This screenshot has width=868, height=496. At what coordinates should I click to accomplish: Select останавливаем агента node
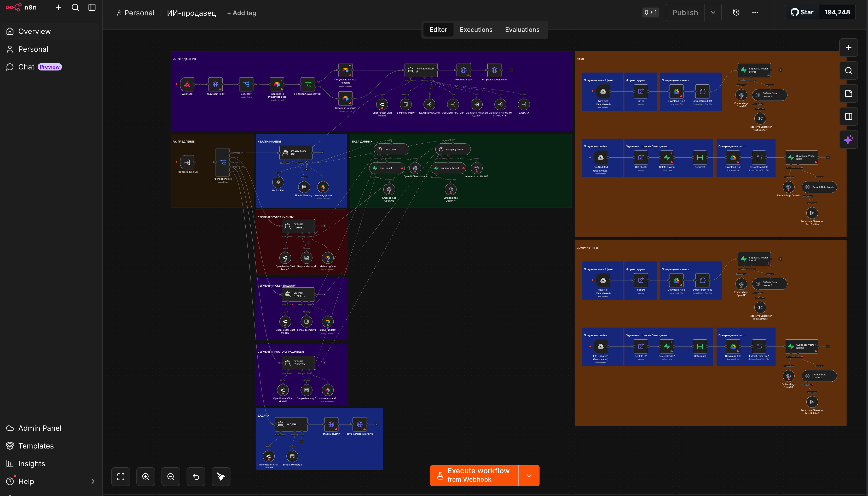[x=360, y=424]
